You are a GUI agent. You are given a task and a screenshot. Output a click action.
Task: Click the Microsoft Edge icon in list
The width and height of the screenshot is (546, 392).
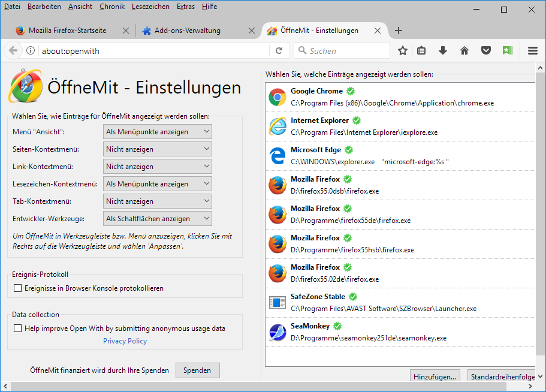(277, 156)
